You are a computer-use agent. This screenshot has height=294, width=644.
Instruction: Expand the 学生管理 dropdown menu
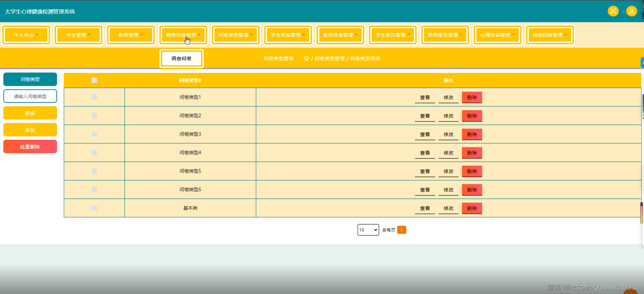[x=78, y=35]
